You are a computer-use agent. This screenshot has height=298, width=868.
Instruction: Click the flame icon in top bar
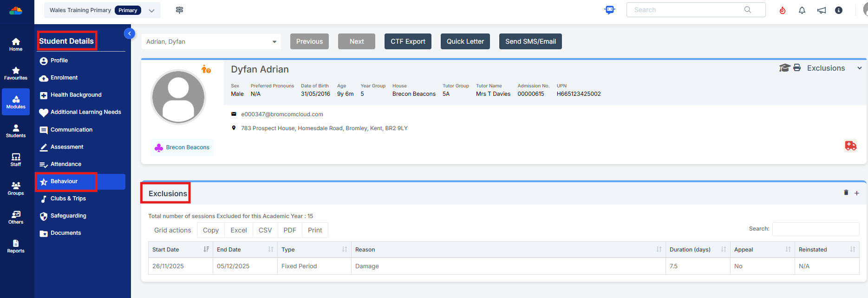783,10
